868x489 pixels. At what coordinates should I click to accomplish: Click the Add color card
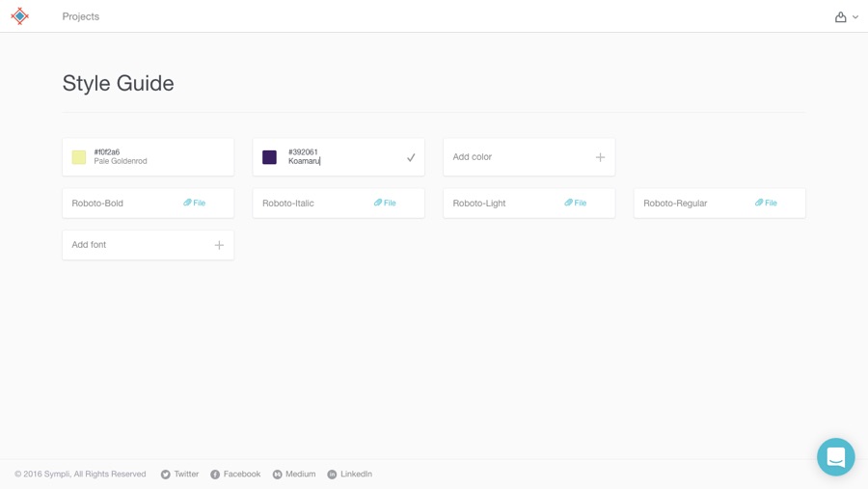click(x=529, y=157)
